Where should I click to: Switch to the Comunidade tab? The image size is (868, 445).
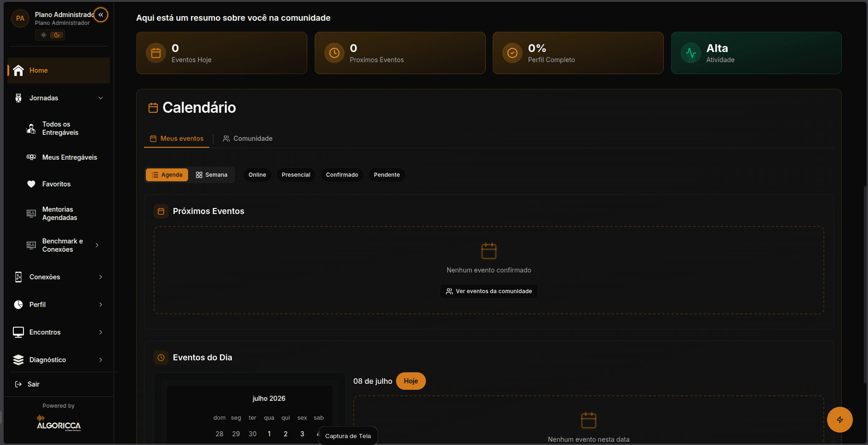247,139
